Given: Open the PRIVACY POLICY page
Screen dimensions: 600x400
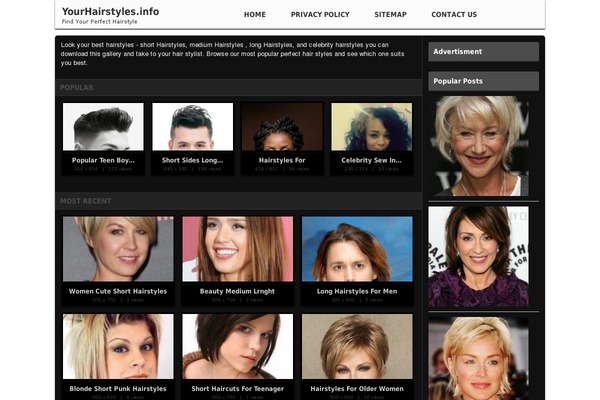Looking at the screenshot, I should pyautogui.click(x=320, y=15).
